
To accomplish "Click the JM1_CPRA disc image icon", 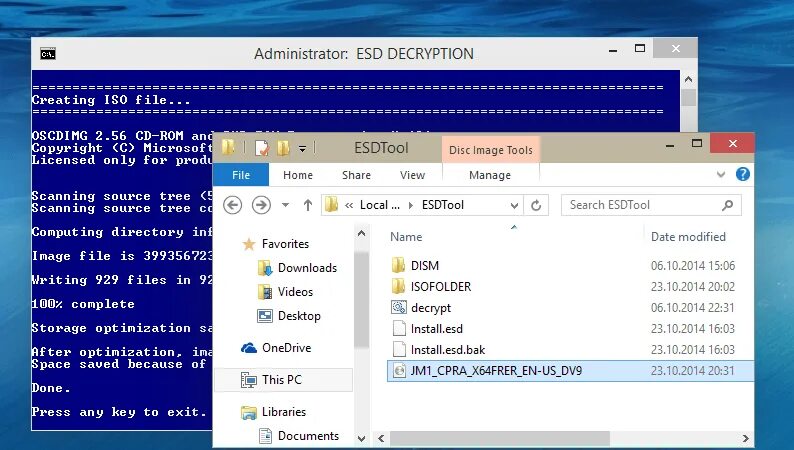I will 399,371.
